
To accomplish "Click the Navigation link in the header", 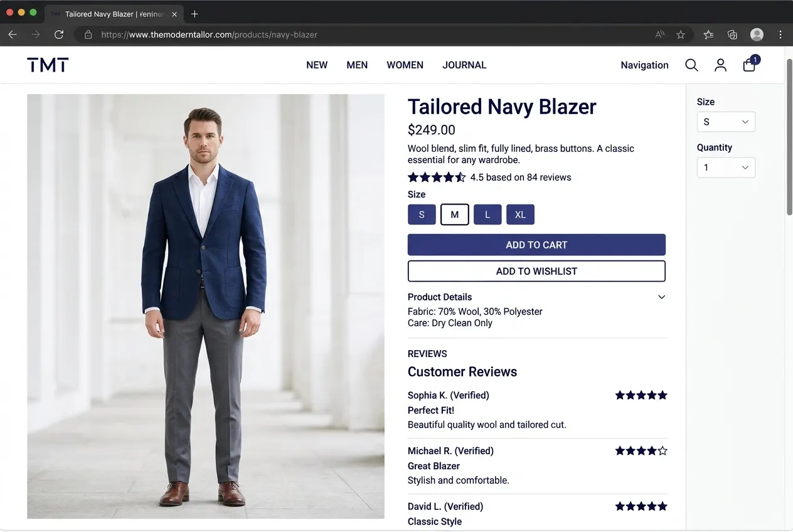I will [644, 65].
